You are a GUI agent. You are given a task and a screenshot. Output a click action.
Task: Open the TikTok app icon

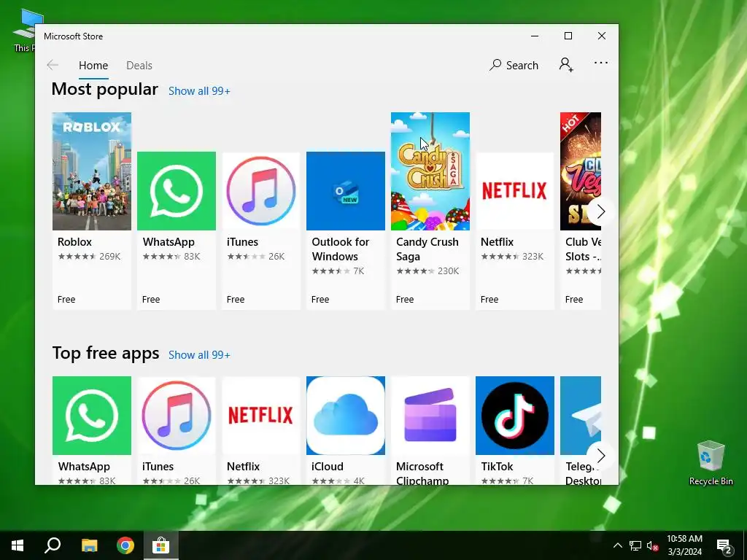coord(514,416)
